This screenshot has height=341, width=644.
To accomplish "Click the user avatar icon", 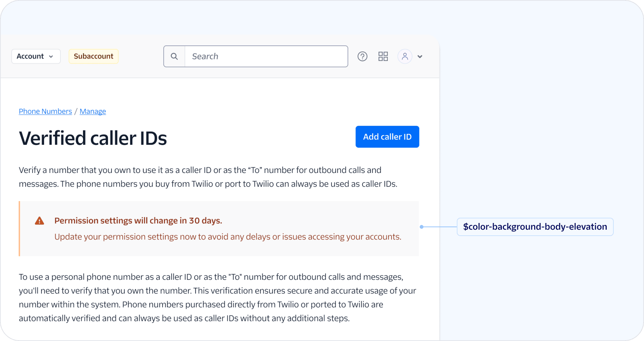I will pos(405,56).
